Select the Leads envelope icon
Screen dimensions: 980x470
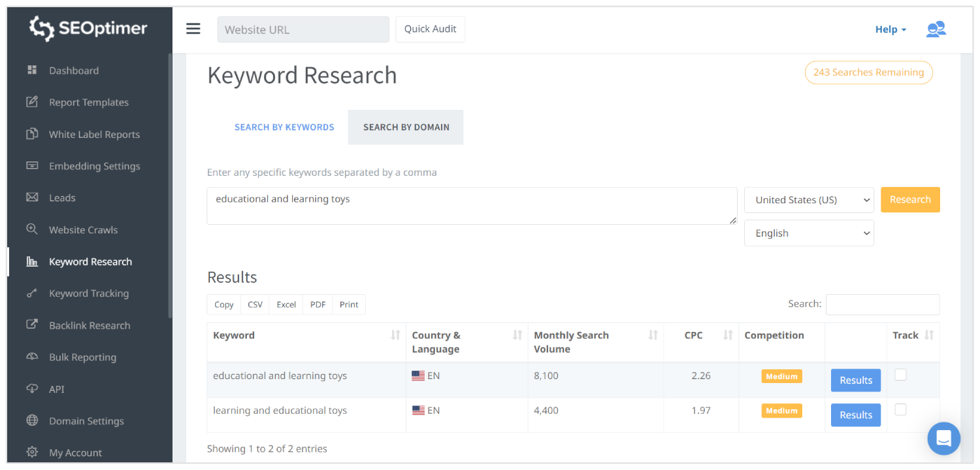tap(33, 197)
